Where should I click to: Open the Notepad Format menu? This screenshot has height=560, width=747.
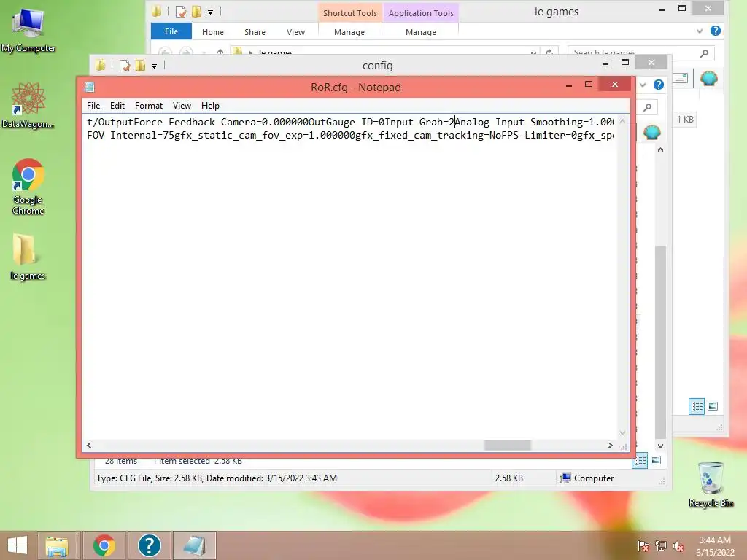(149, 106)
